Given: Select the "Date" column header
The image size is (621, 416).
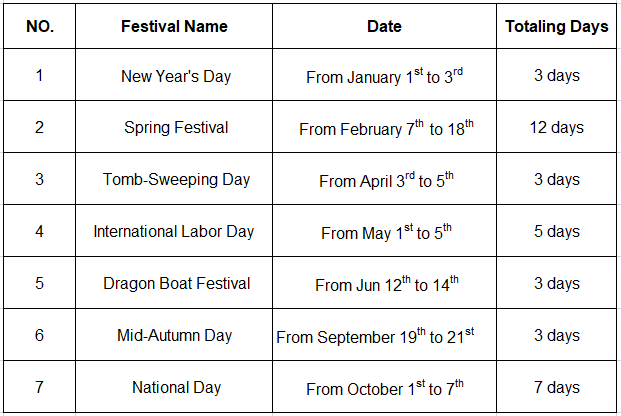Looking at the screenshot, I should (385, 27).
